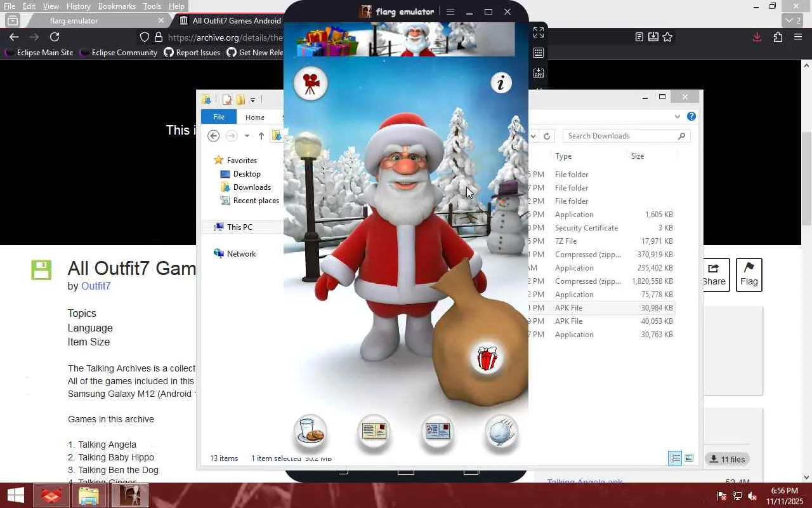
Task: Open the Firefox downloads panel
Action: pyautogui.click(x=757, y=37)
